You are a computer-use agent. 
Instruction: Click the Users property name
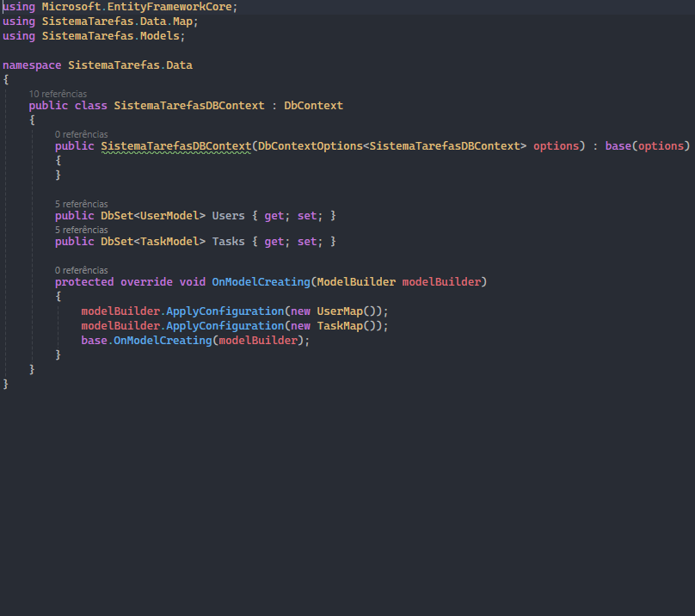(x=228, y=216)
